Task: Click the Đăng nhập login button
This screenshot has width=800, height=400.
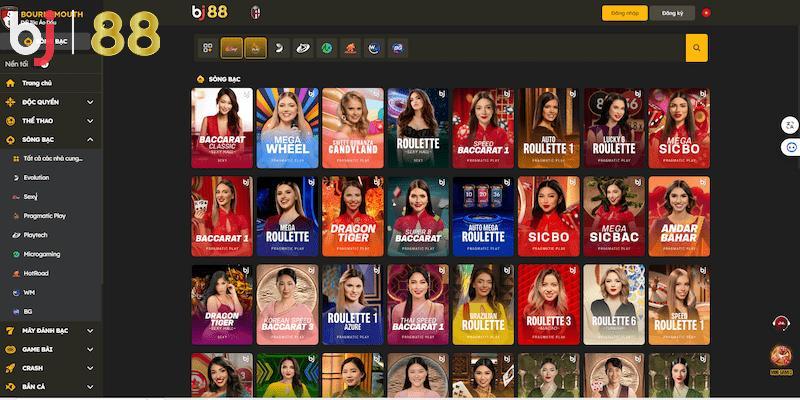Action: 625,13
